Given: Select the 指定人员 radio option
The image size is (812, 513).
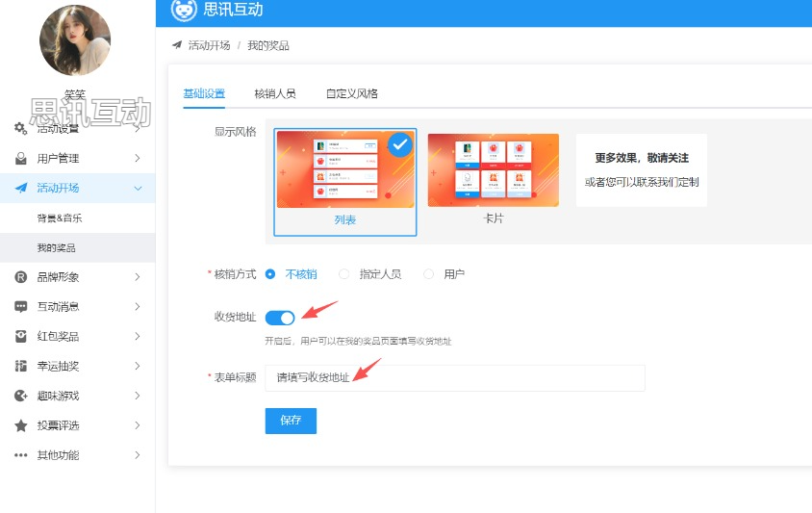Looking at the screenshot, I should click(x=344, y=274).
